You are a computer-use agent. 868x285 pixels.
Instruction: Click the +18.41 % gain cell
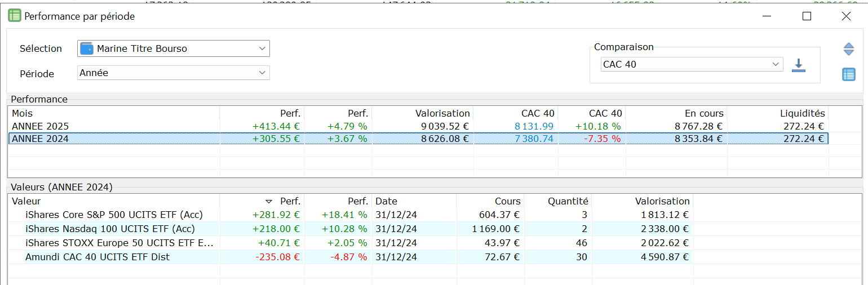coord(344,215)
